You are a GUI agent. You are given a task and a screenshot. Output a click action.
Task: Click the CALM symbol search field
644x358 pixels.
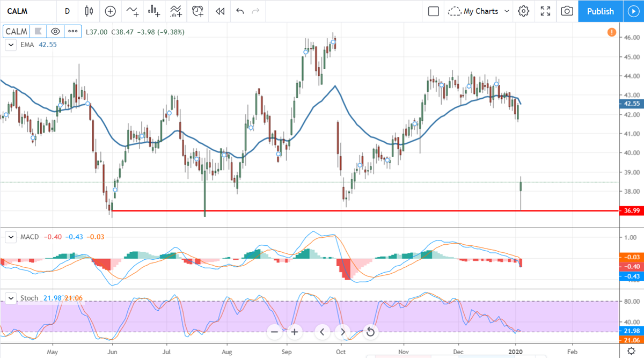[x=21, y=11]
